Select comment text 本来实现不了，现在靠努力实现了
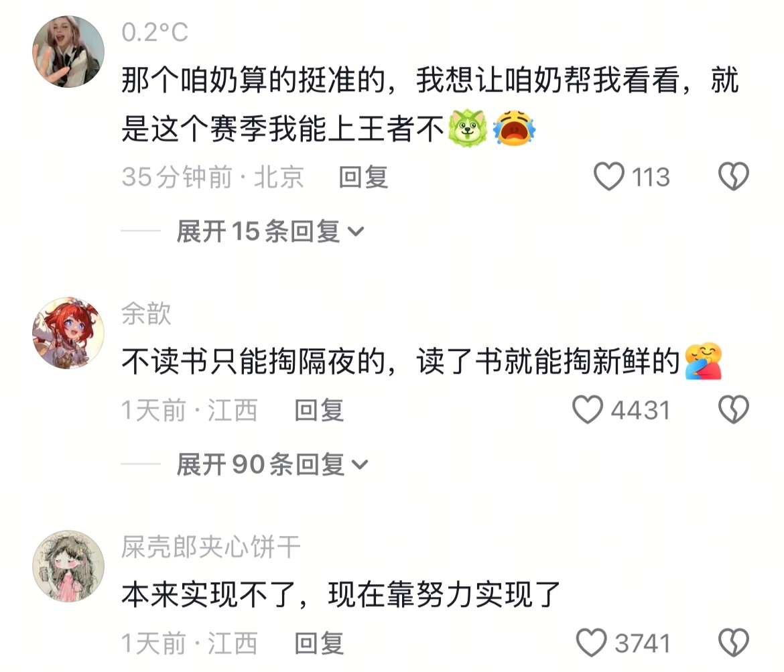 (340, 594)
